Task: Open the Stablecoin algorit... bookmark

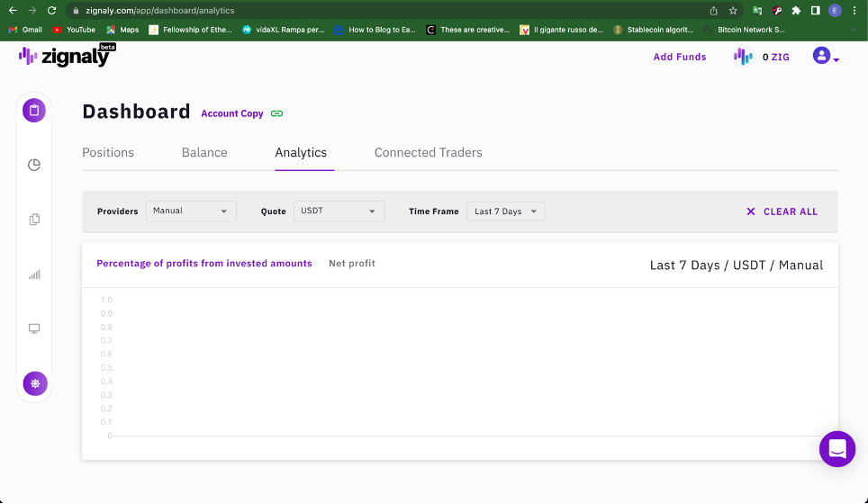Action: pyautogui.click(x=653, y=30)
